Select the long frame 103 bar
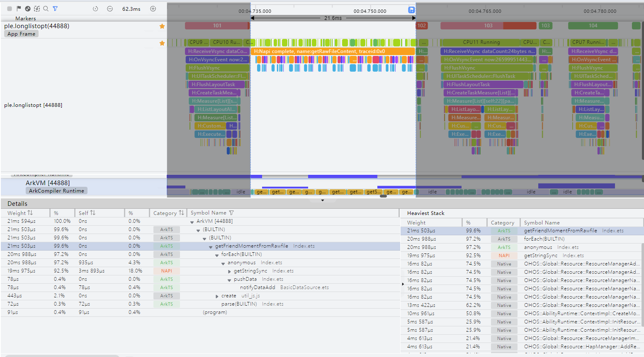644x357 pixels. click(x=488, y=26)
